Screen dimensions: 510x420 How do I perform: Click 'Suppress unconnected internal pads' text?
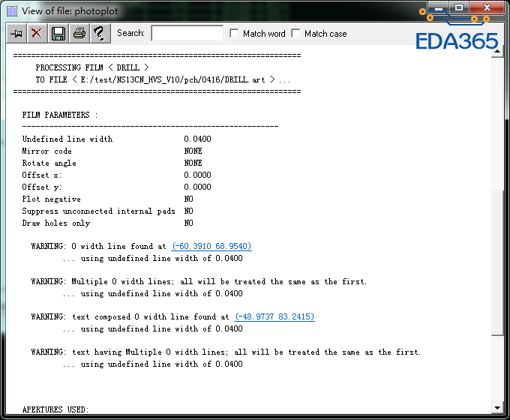click(x=98, y=211)
